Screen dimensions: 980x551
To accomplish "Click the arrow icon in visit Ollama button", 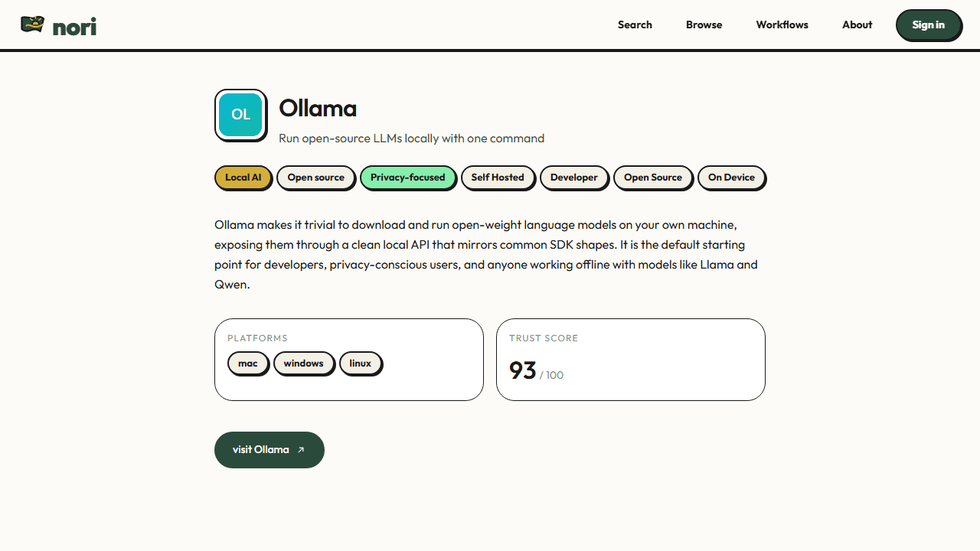I will tap(301, 450).
